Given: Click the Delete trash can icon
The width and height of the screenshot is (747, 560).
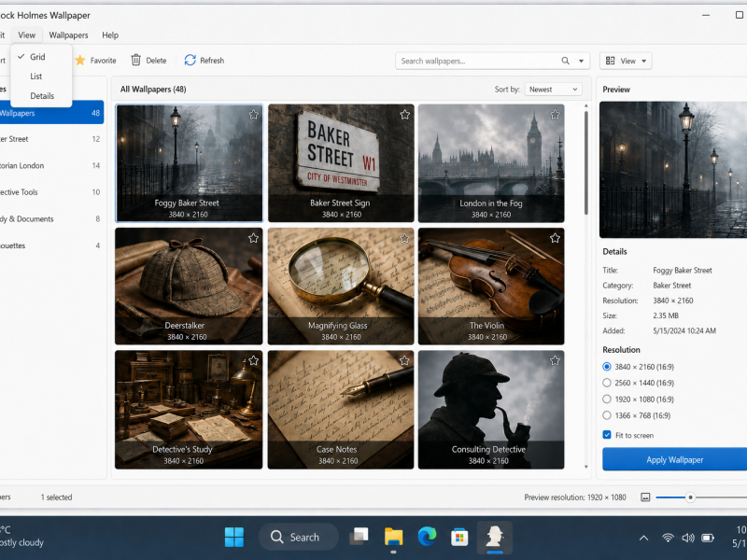Looking at the screenshot, I should point(135,60).
